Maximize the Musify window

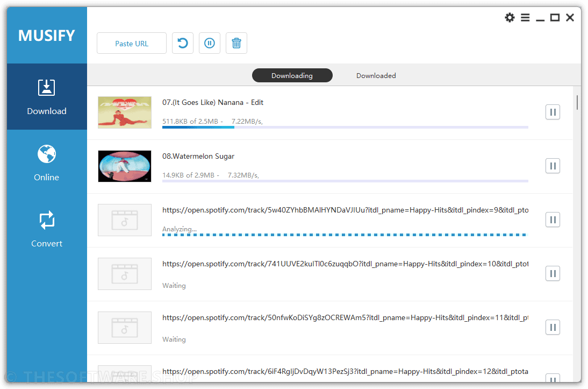tap(555, 17)
